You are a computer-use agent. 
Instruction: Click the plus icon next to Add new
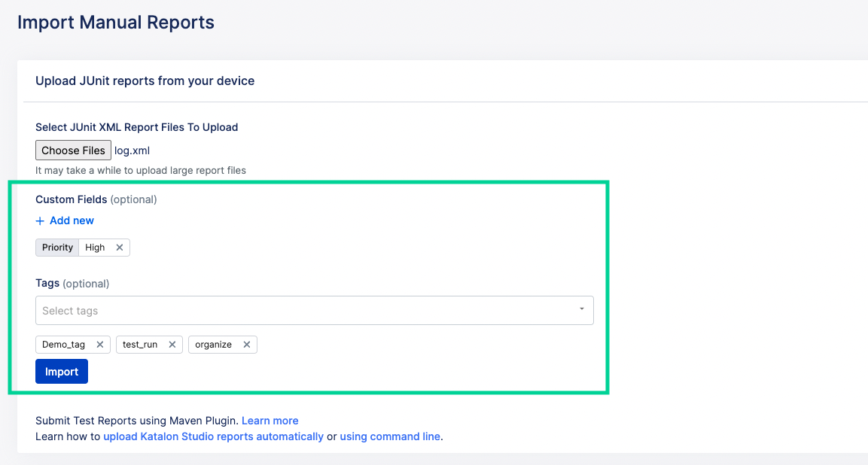[x=39, y=220]
